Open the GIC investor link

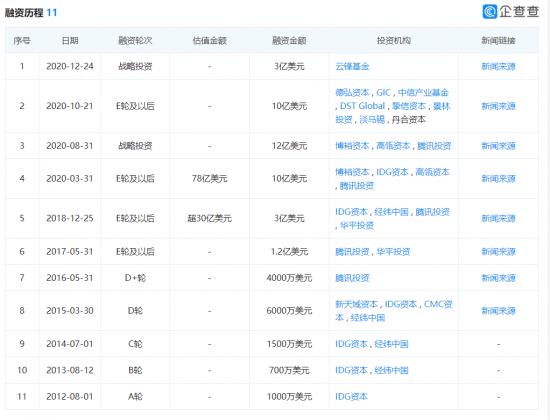click(x=383, y=93)
